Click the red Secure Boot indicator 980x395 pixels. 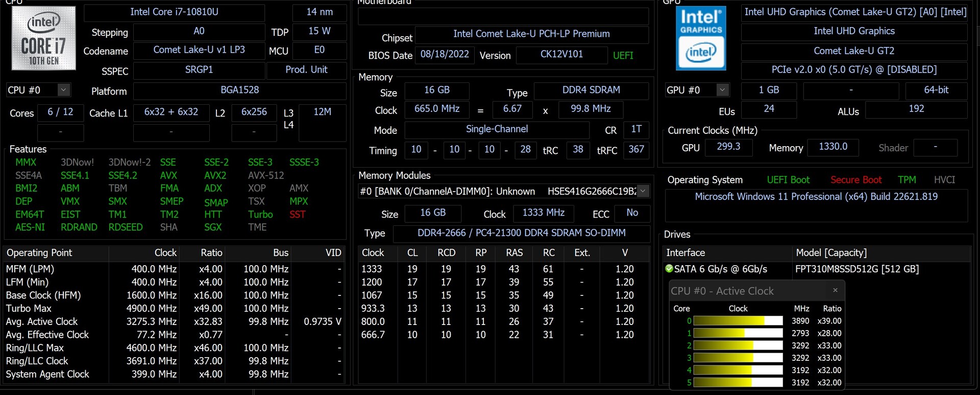pyautogui.click(x=856, y=180)
